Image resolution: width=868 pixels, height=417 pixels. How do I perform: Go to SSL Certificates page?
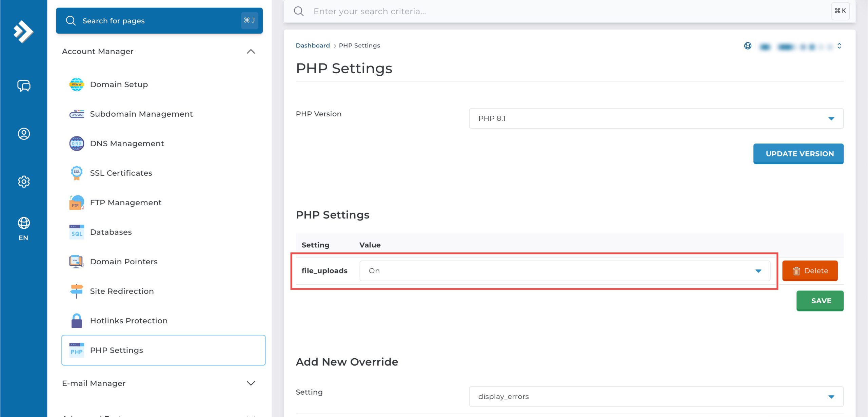pos(121,173)
